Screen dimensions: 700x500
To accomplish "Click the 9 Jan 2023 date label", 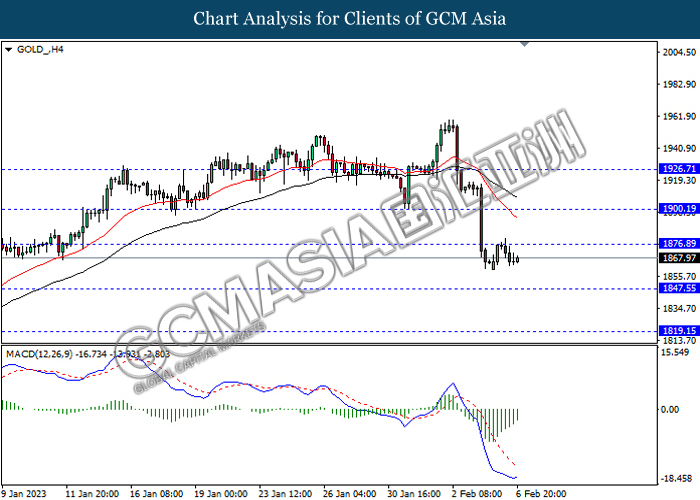I will pyautogui.click(x=24, y=493).
